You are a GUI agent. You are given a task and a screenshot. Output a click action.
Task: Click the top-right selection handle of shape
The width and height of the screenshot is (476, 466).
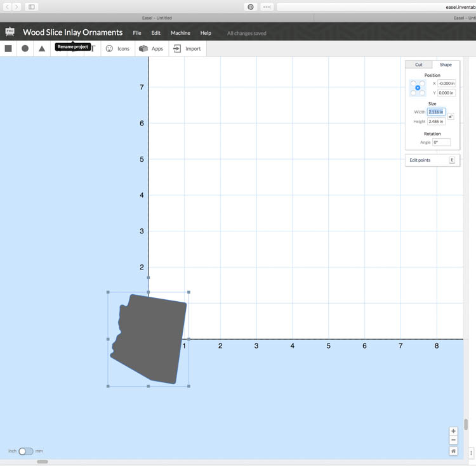(x=189, y=292)
